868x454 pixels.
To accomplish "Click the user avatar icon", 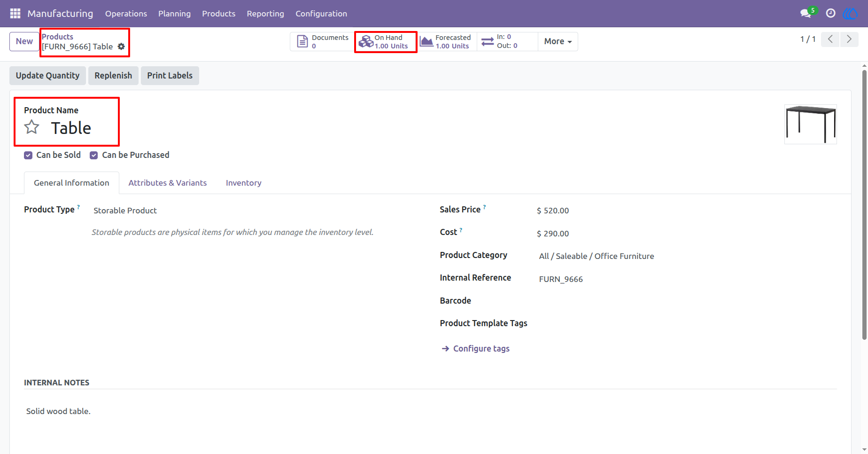I will pyautogui.click(x=851, y=13).
